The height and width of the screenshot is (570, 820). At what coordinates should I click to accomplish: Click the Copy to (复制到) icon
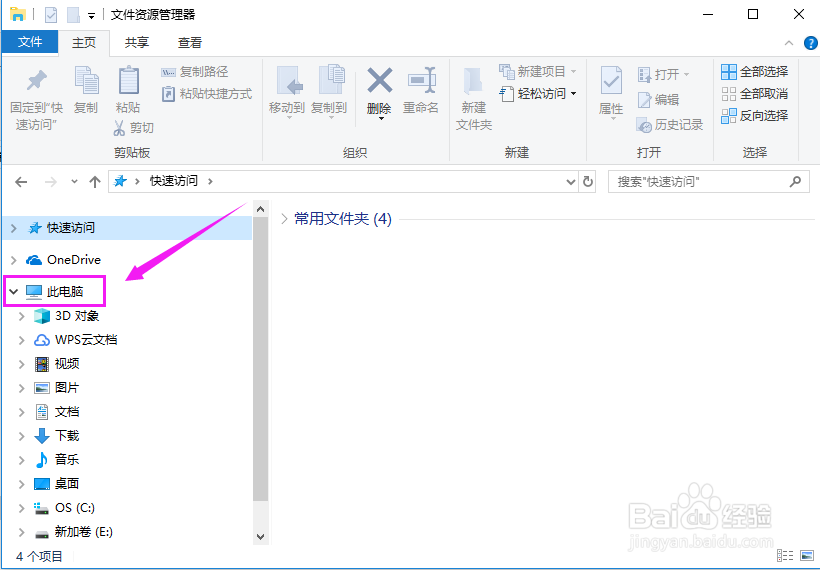tap(331, 81)
